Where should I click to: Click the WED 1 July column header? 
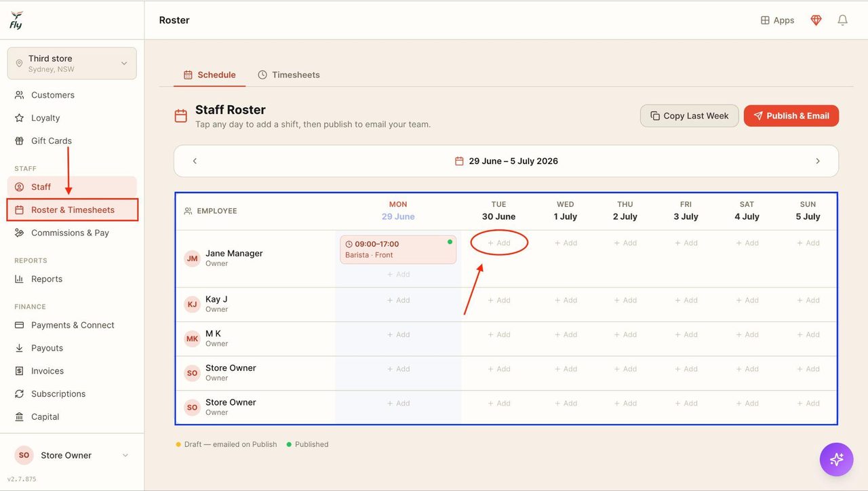[566, 210]
